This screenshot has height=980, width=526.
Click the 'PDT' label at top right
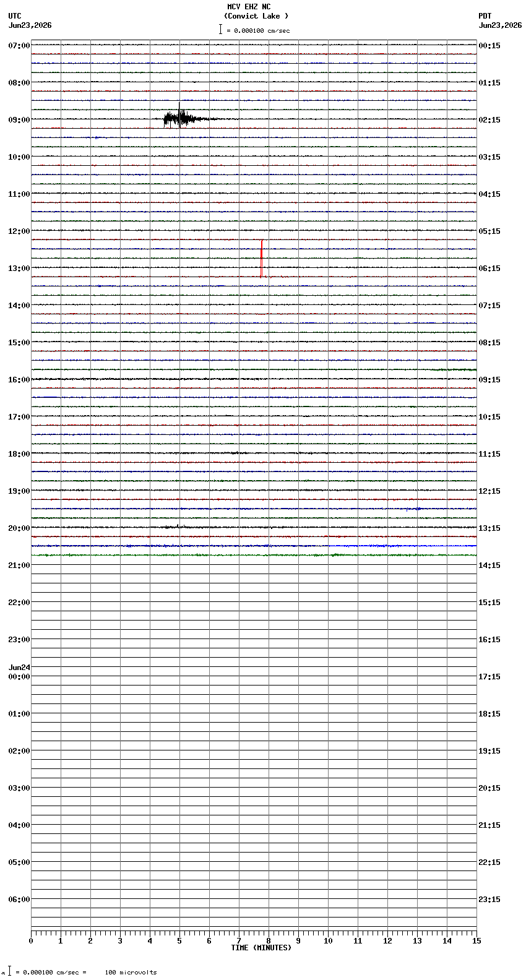tap(485, 16)
